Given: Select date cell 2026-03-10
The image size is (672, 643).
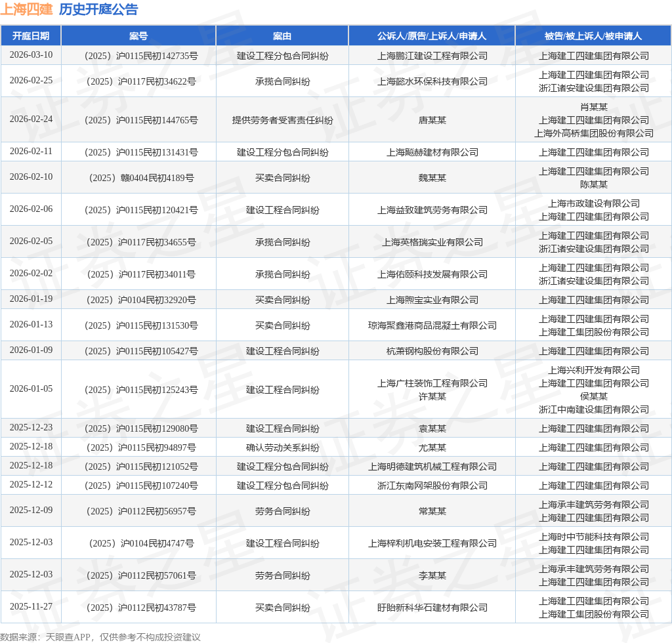Looking at the screenshot, I should pos(31,55).
